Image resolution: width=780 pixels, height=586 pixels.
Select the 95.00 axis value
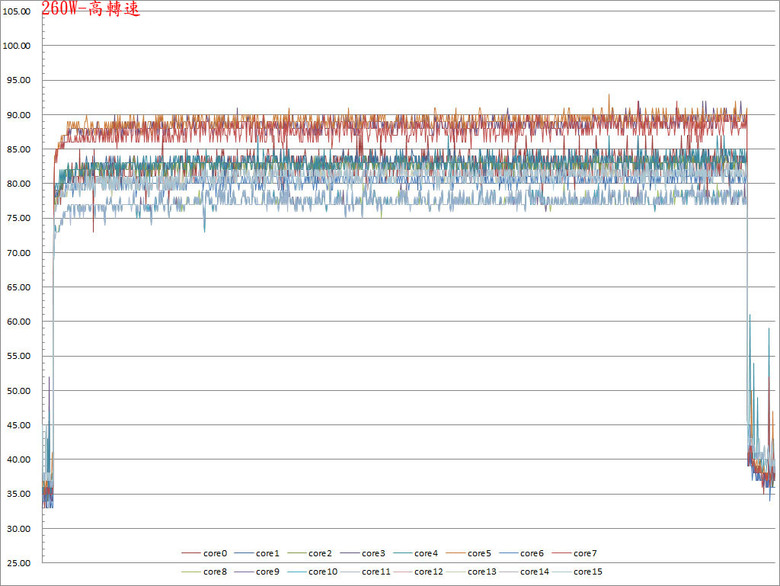pyautogui.click(x=18, y=80)
